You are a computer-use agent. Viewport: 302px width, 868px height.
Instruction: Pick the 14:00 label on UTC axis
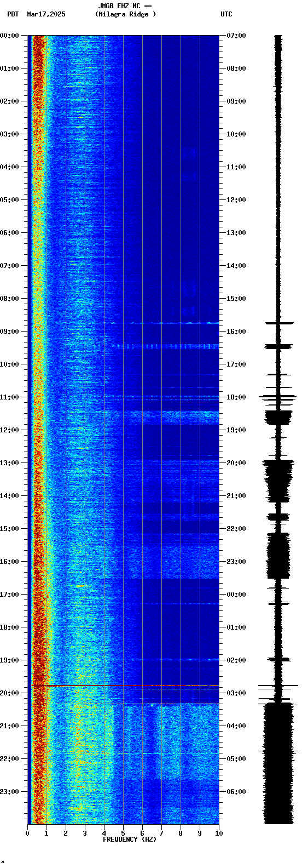(x=236, y=266)
